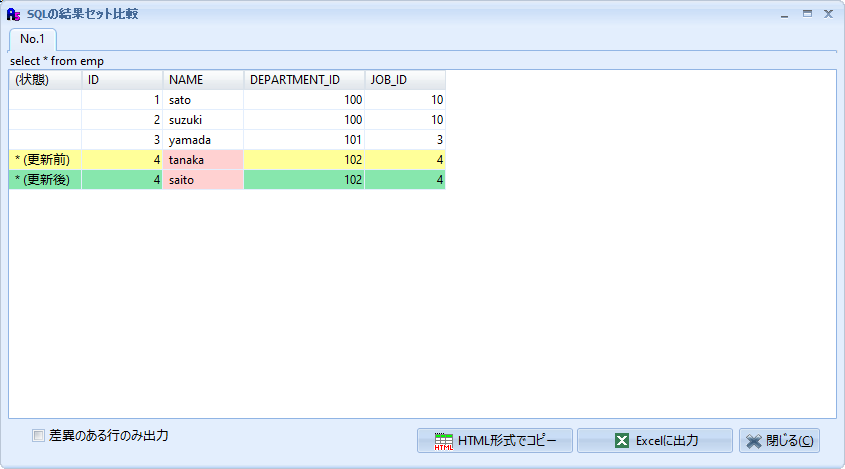This screenshot has width=845, height=469.
Task: Click the (状態) column header
Action: point(45,80)
